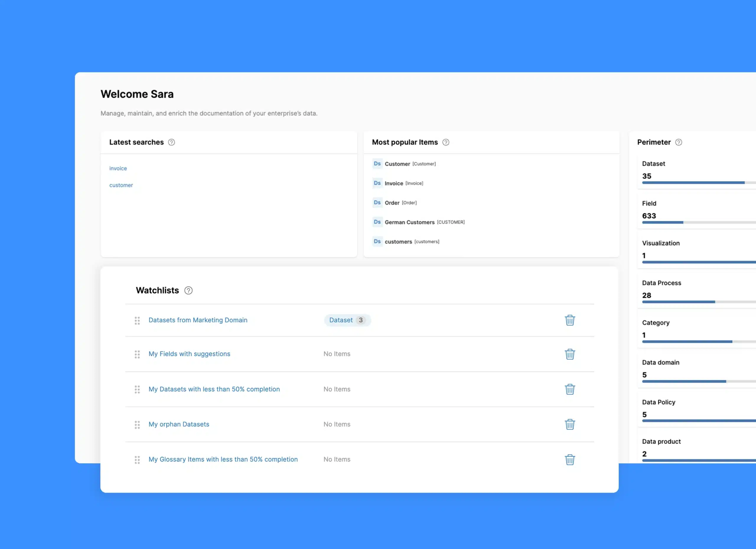Select the Data Policy perimeter card
756x549 pixels.
697,410
